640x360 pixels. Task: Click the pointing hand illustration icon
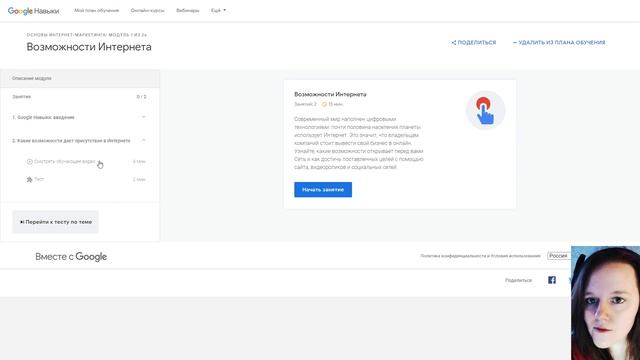point(485,110)
